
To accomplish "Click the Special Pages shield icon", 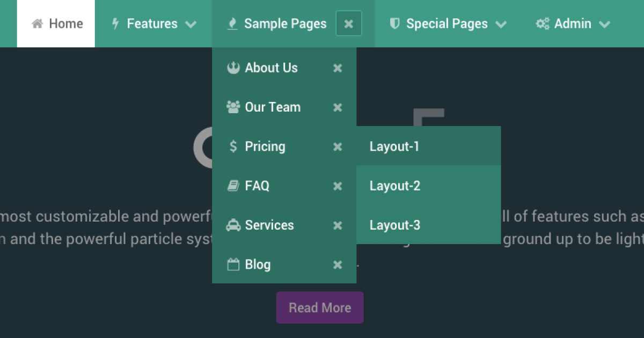I will pos(394,24).
